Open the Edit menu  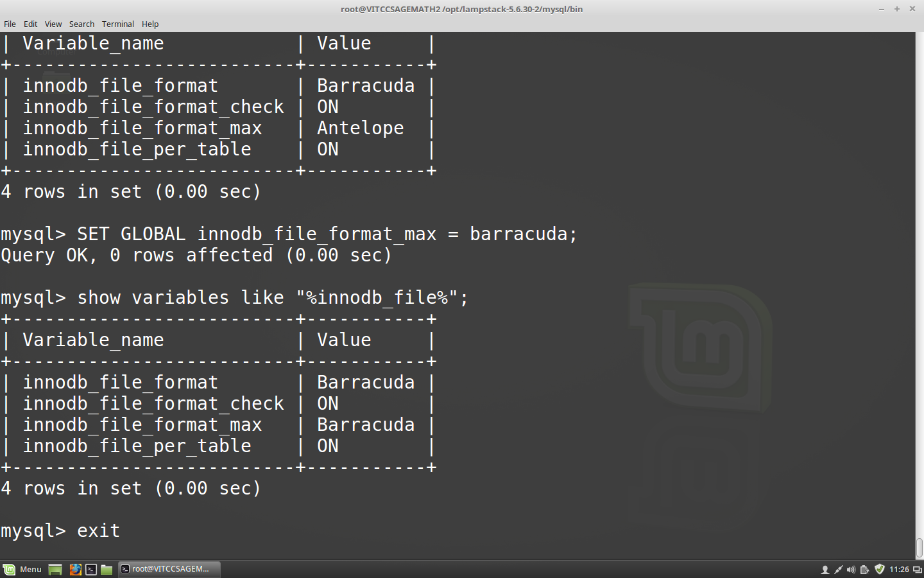tap(30, 24)
